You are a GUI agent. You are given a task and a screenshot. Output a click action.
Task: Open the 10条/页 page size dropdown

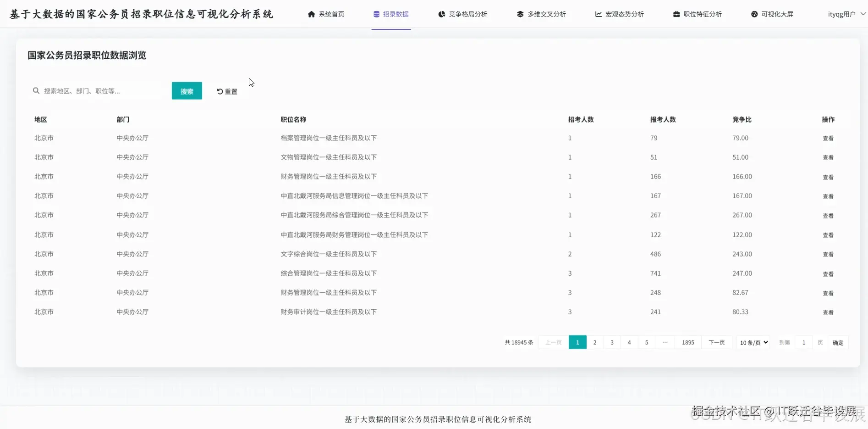[x=753, y=342]
